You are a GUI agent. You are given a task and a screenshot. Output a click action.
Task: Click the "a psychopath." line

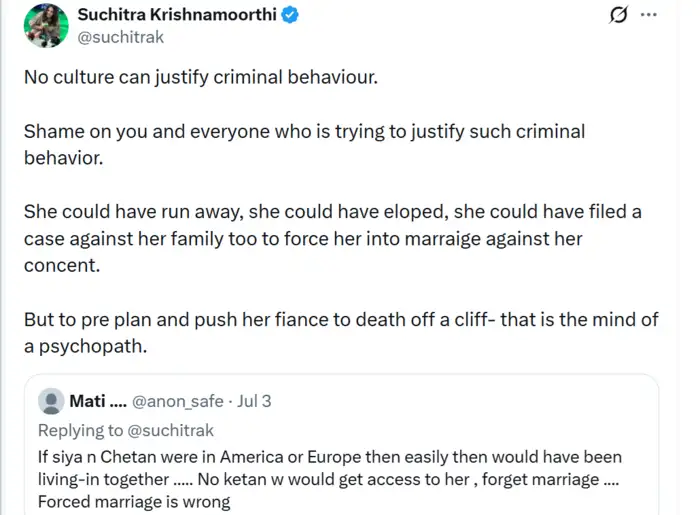85,346
